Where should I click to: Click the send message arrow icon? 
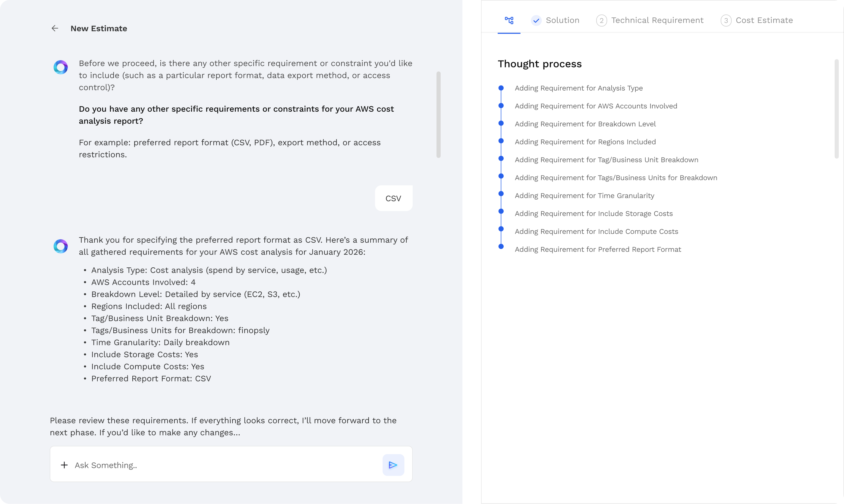(393, 465)
